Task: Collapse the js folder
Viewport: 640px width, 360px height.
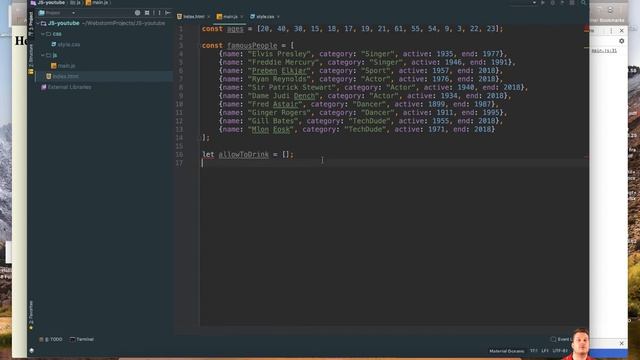Action: (x=43, y=55)
